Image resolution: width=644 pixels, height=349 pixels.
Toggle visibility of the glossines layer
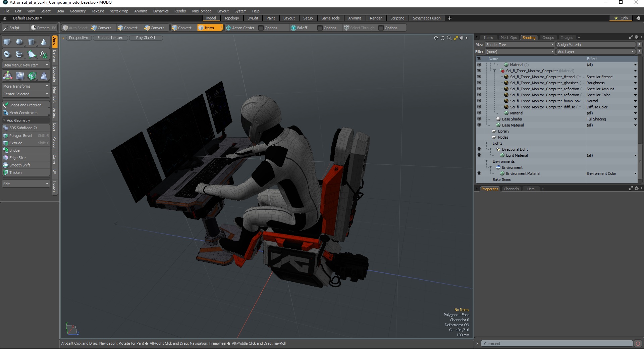479,83
